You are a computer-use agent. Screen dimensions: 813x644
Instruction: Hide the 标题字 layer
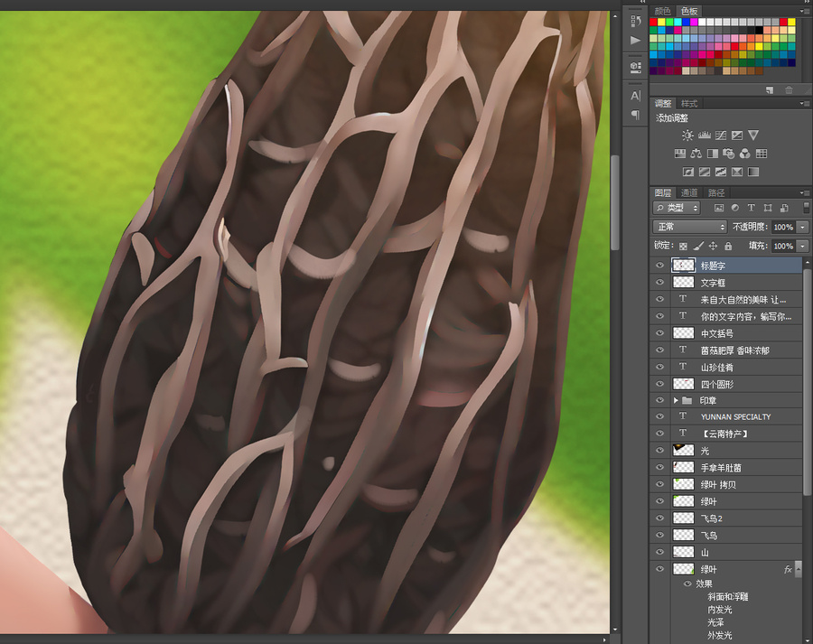pos(659,266)
